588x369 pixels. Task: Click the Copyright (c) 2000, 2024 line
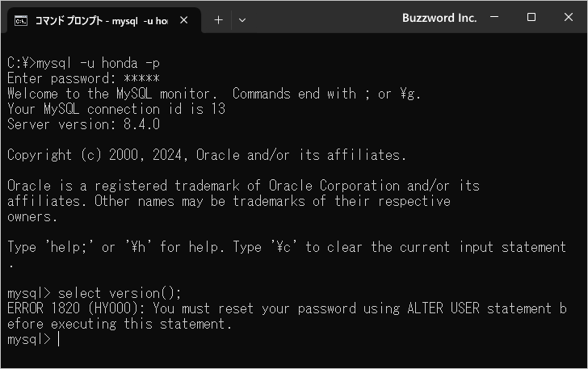207,155
